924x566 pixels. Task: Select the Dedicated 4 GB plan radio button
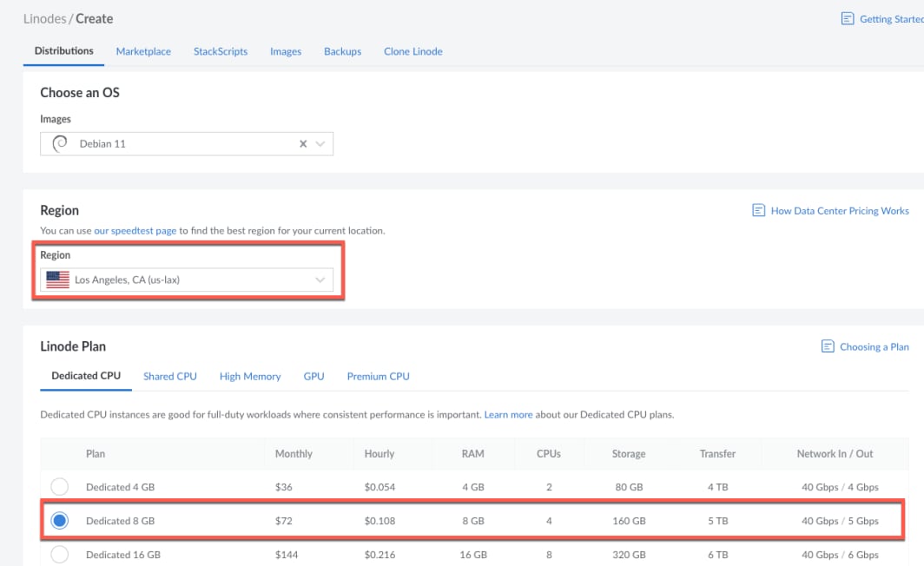[x=59, y=487]
